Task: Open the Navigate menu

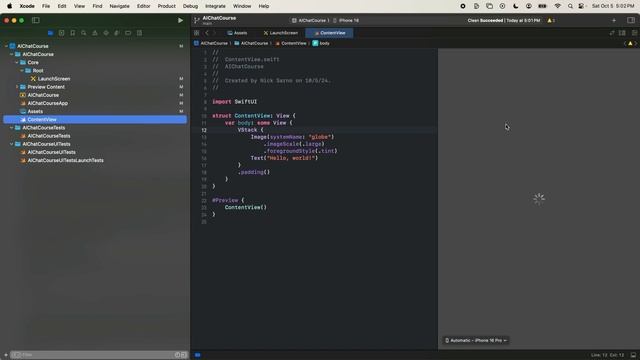Action: pyautogui.click(x=119, y=6)
